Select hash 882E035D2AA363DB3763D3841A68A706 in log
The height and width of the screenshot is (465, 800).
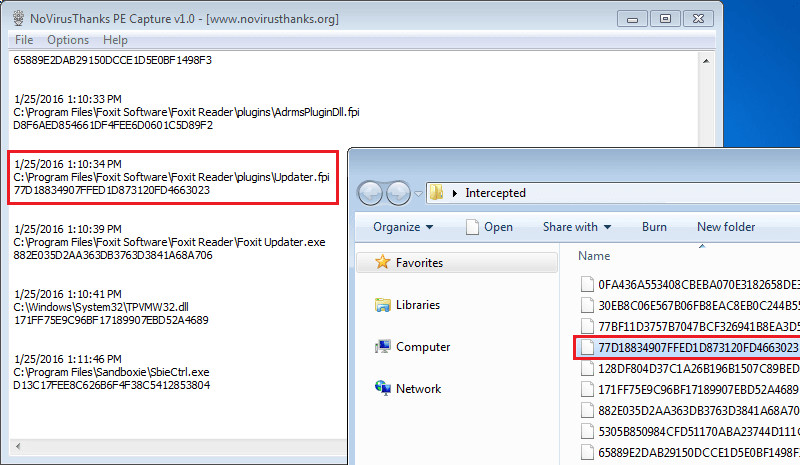coord(113,255)
